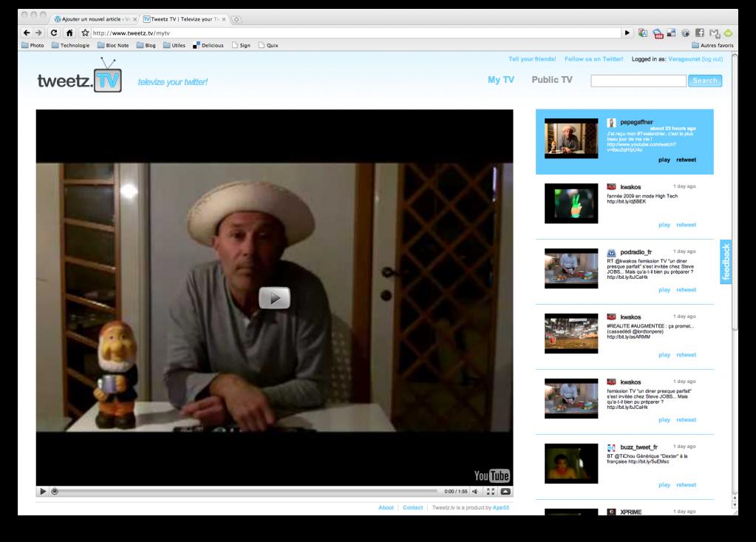Open the feedback side tab
This screenshot has height=542, width=756.
pos(726,261)
